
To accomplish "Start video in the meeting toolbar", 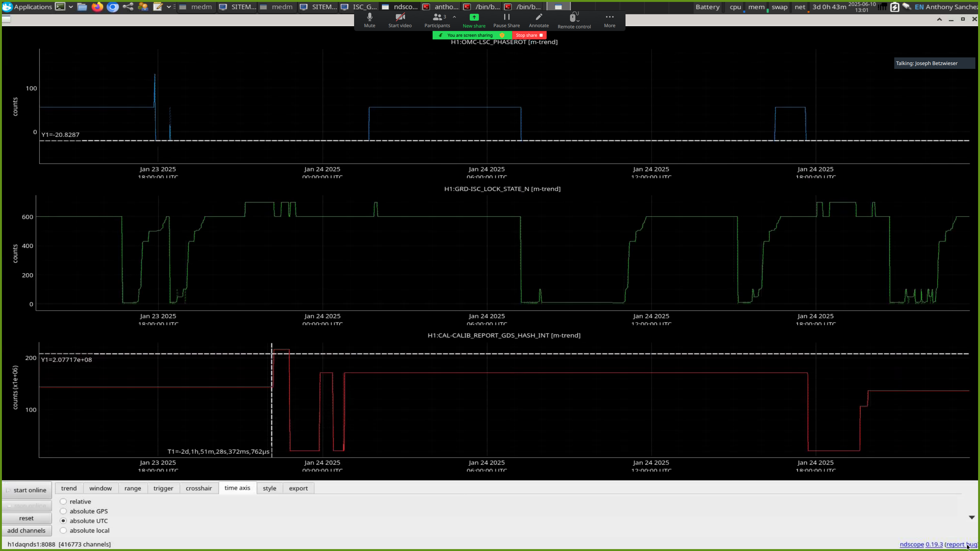I will (x=400, y=20).
